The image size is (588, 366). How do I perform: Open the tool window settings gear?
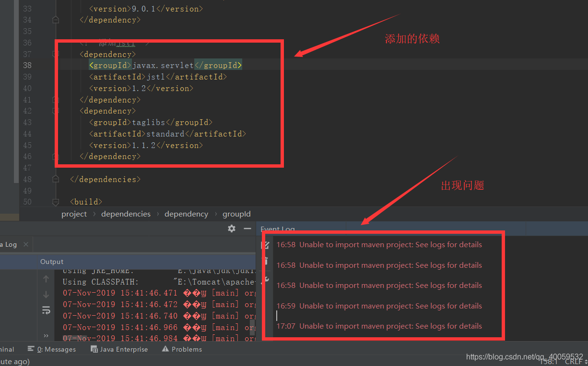tap(232, 229)
